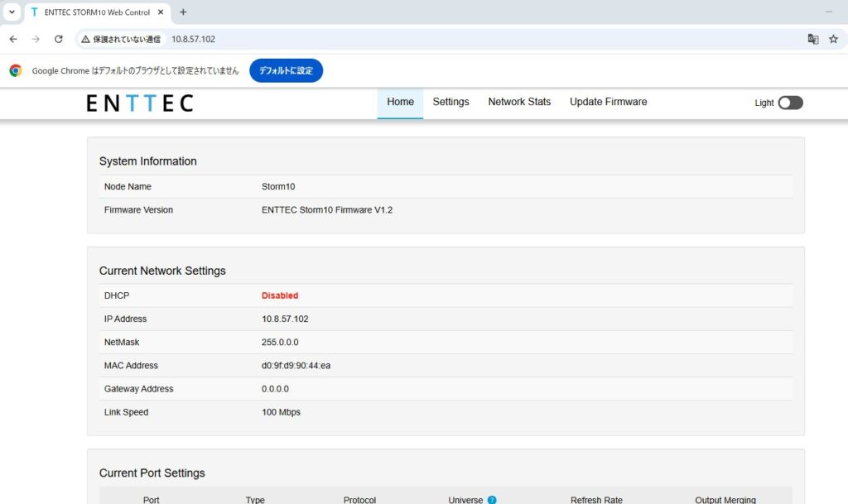Open the Home tab

click(x=400, y=102)
